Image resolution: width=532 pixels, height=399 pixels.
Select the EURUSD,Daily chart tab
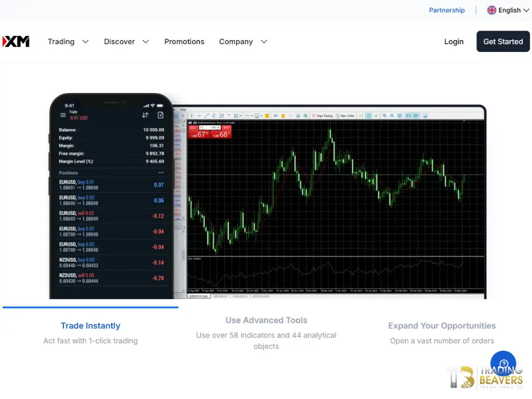pos(199,296)
